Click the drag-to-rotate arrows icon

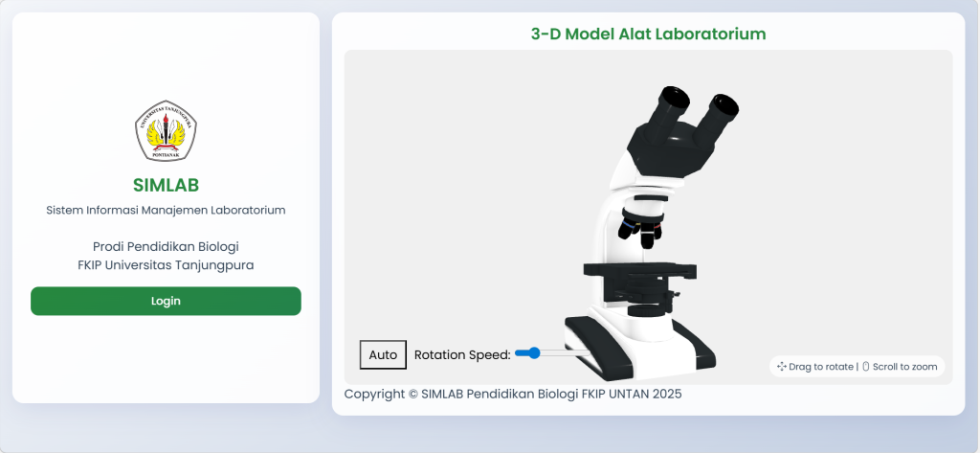tap(782, 367)
